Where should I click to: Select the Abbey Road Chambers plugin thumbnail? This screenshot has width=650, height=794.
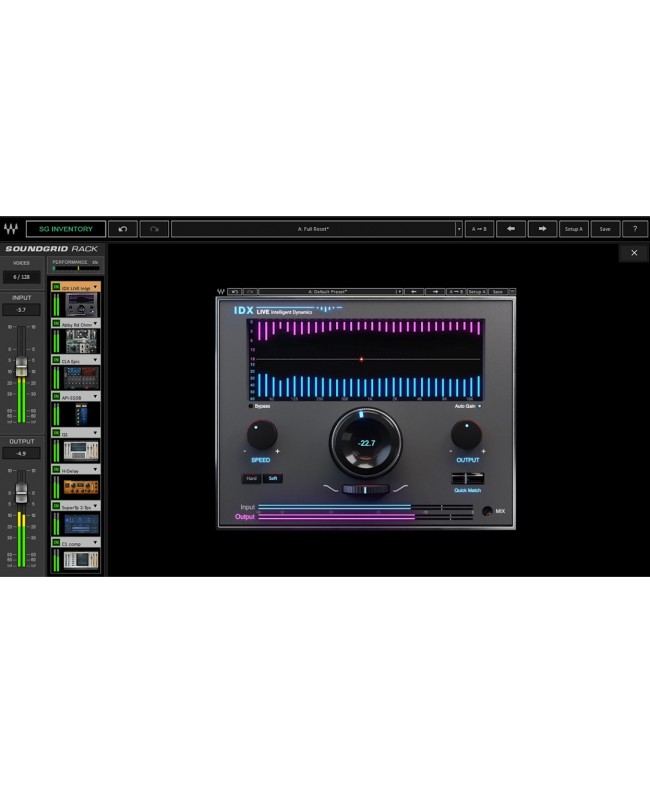[81, 341]
